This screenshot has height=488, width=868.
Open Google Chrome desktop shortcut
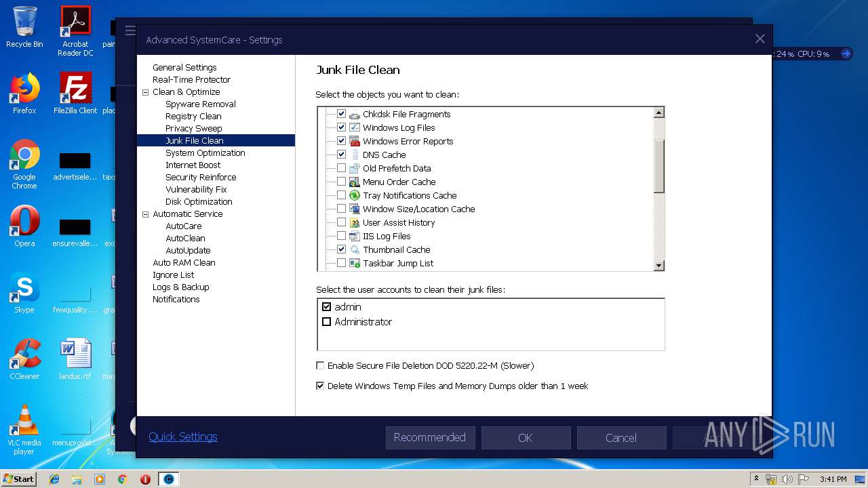pyautogui.click(x=24, y=164)
